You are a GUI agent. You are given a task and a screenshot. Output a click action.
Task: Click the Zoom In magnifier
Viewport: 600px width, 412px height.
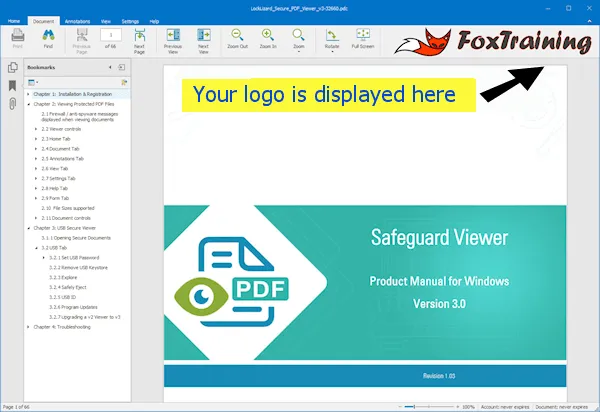click(268, 38)
